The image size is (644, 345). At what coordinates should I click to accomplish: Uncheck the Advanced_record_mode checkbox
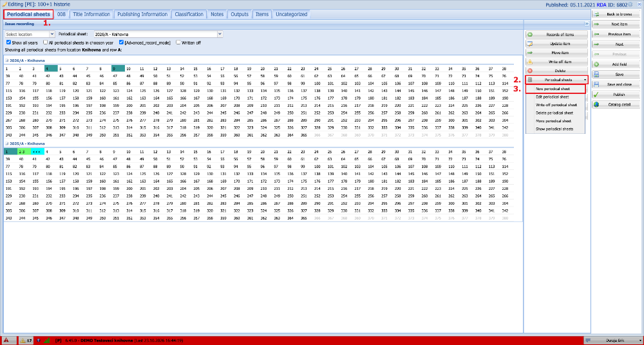[x=121, y=42]
